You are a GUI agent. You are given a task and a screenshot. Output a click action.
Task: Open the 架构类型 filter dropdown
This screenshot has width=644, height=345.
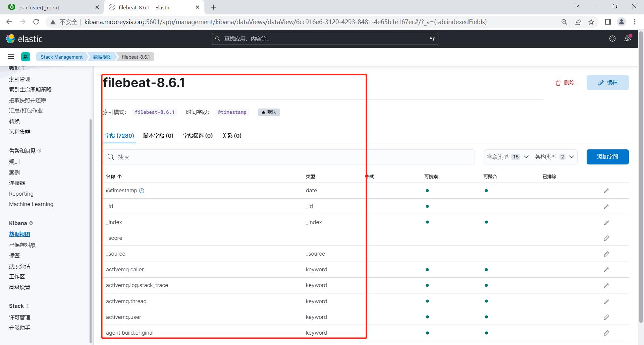555,157
